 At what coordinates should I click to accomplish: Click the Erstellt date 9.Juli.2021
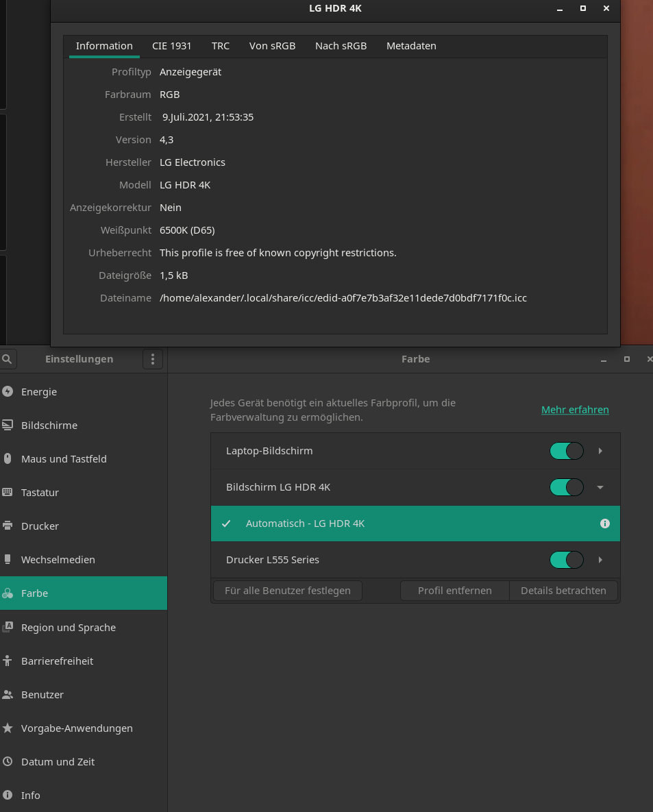pos(208,118)
